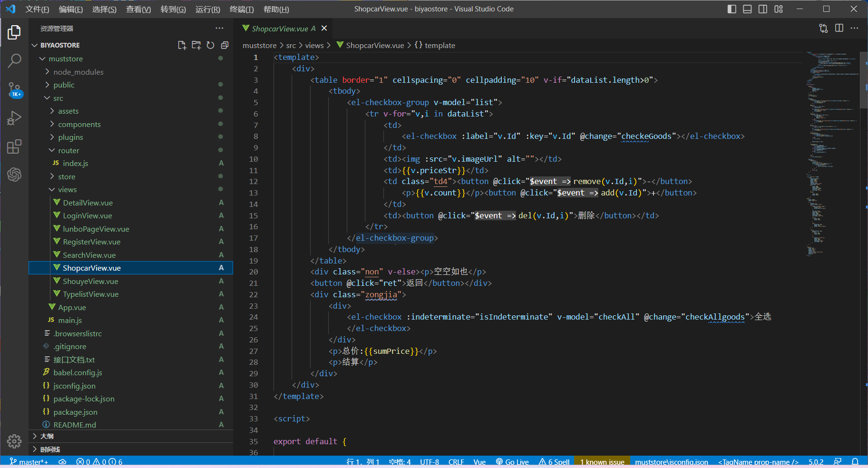Click master*+ git branch in status bar
The height and width of the screenshot is (468, 868).
click(x=29, y=462)
